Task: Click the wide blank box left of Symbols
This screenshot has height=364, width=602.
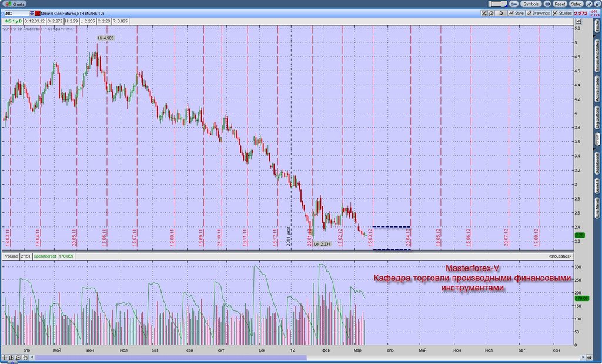Action: [497, 4]
